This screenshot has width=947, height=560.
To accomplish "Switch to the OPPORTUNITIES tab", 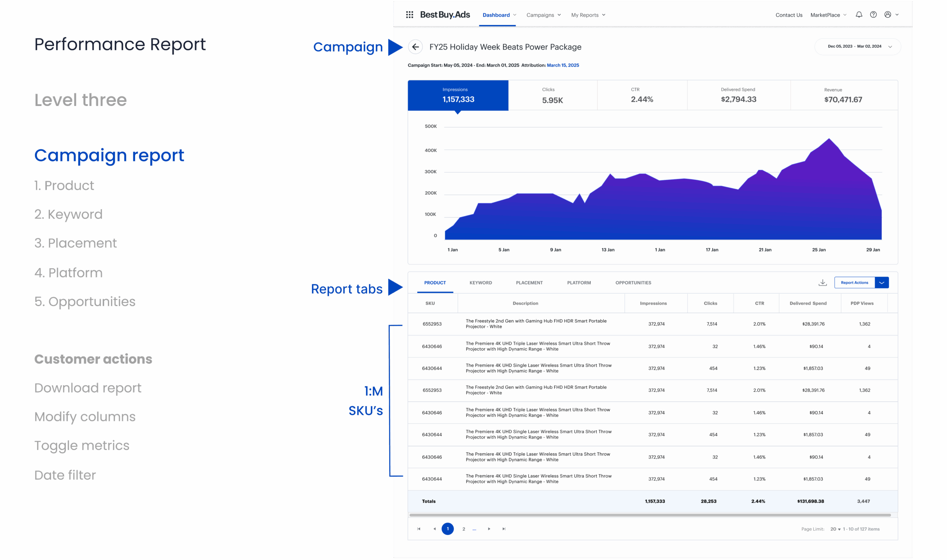I will coord(633,283).
